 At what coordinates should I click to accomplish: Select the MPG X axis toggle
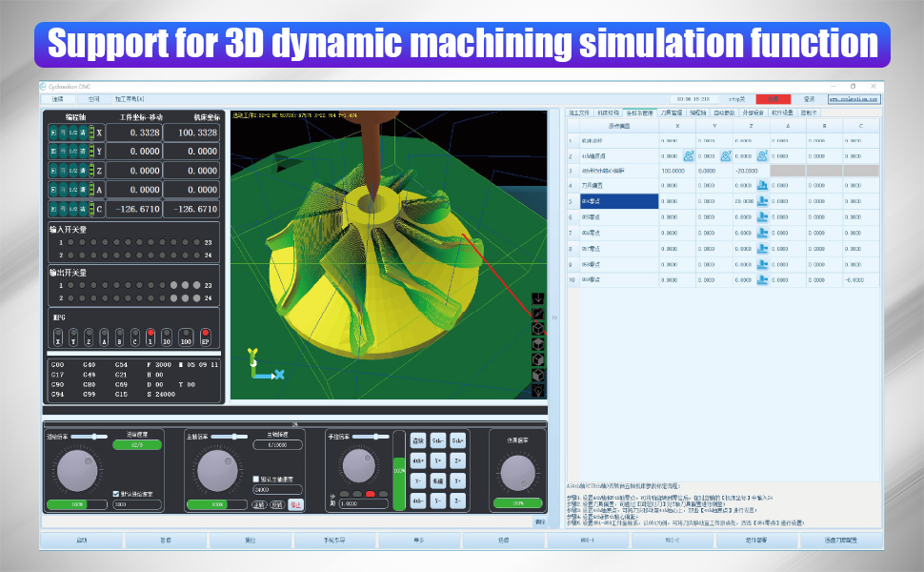coord(59,335)
